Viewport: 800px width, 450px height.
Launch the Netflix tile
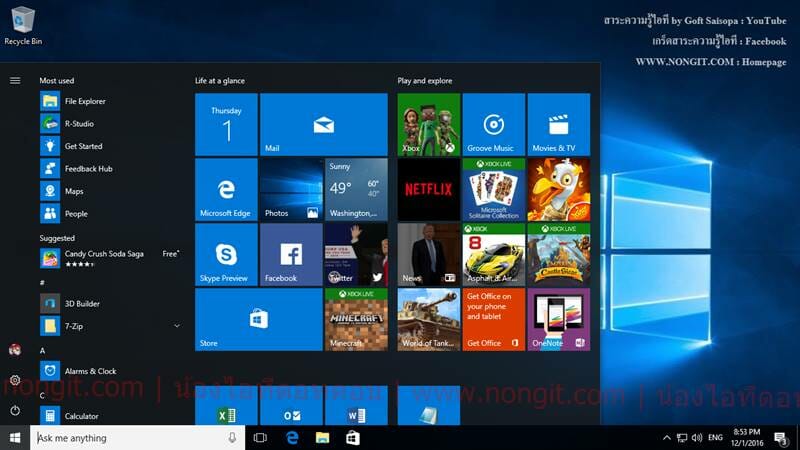click(x=429, y=189)
